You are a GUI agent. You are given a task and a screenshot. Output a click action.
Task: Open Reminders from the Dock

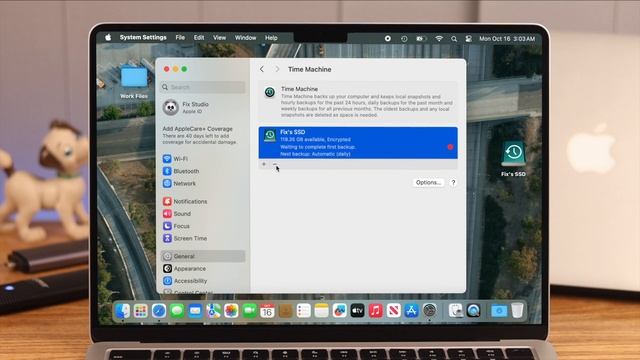(x=303, y=311)
